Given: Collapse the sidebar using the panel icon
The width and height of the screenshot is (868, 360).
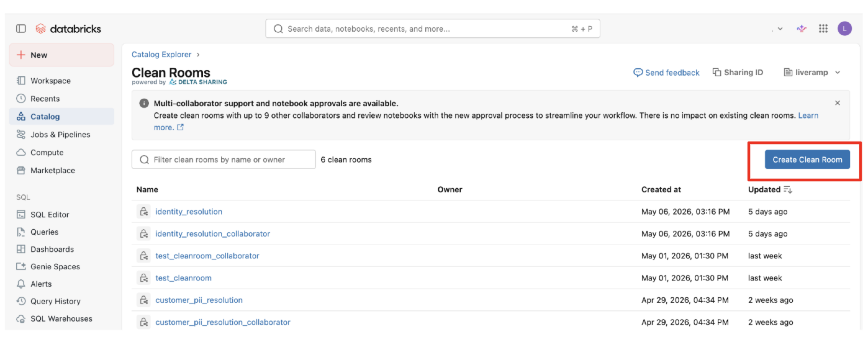Looking at the screenshot, I should coord(21,29).
